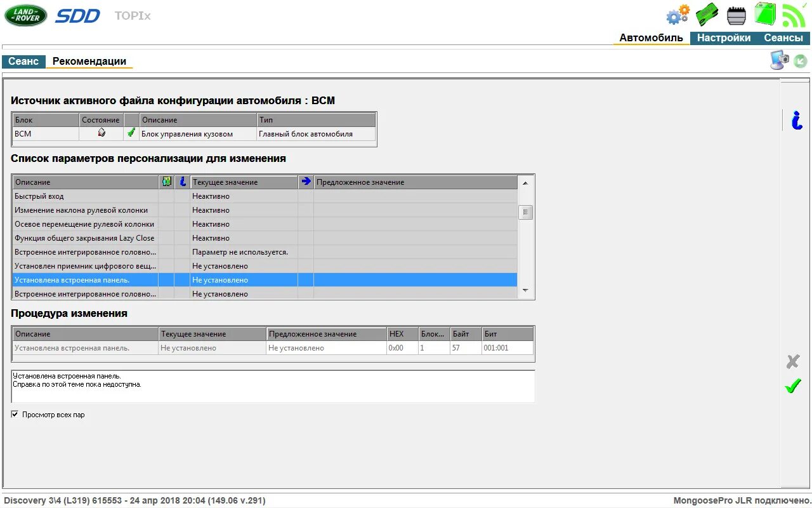Viewport: 812px width, 508px height.
Task: Open the blue information icon in sidebar
Action: (x=797, y=120)
